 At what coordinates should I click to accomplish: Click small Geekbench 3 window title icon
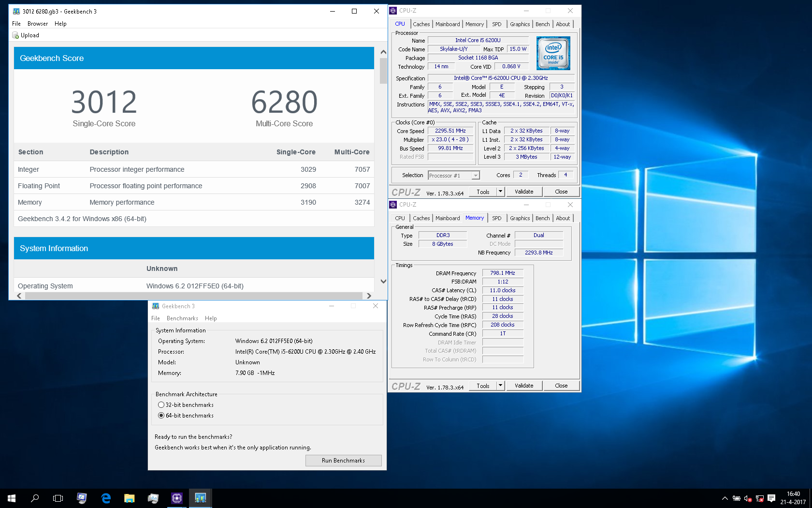[156, 306]
